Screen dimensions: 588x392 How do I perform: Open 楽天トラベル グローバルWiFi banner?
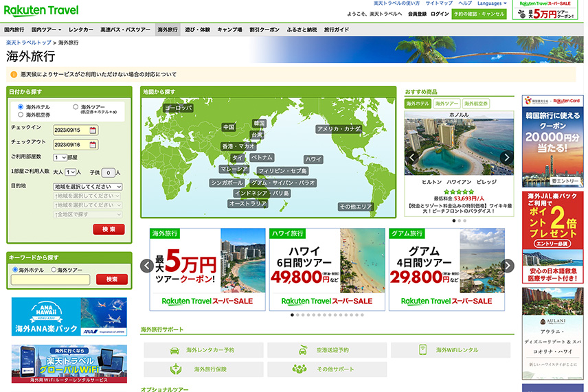pyautogui.click(x=69, y=364)
